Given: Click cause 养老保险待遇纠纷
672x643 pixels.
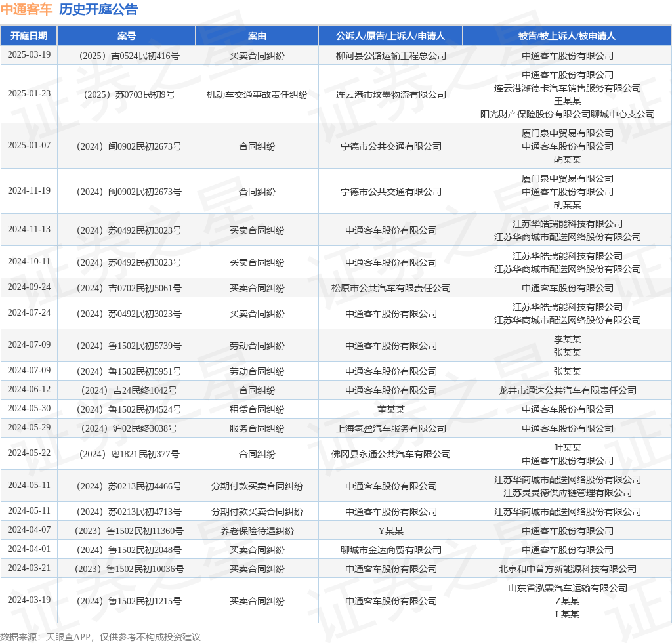Looking at the screenshot, I should click(257, 531).
